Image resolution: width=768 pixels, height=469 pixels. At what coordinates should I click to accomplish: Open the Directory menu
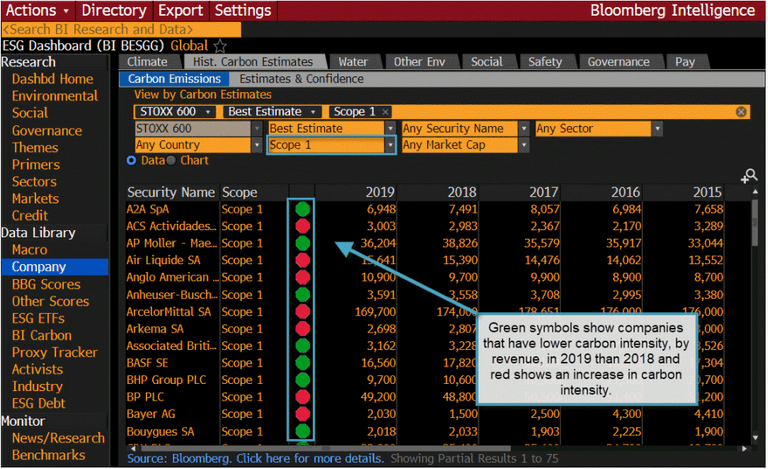[x=114, y=10]
